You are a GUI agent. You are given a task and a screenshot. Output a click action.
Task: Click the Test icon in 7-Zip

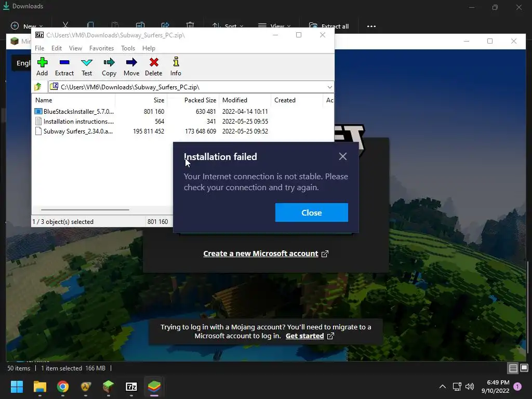point(87,66)
